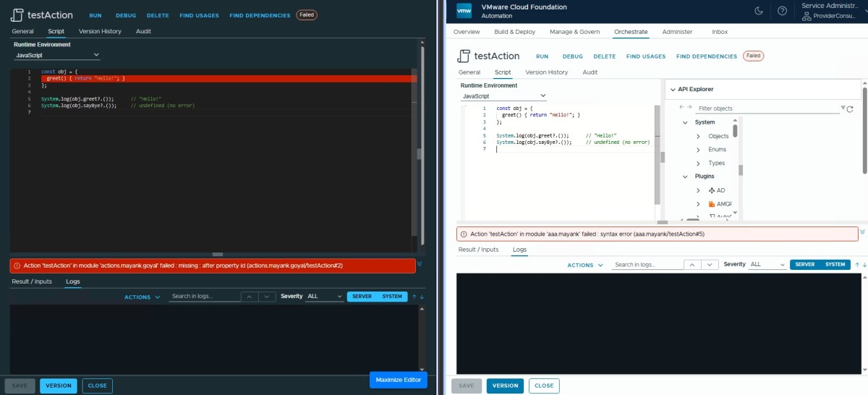Click Search in logs field in light window
Screen dimensions: 868x395
coord(647,265)
